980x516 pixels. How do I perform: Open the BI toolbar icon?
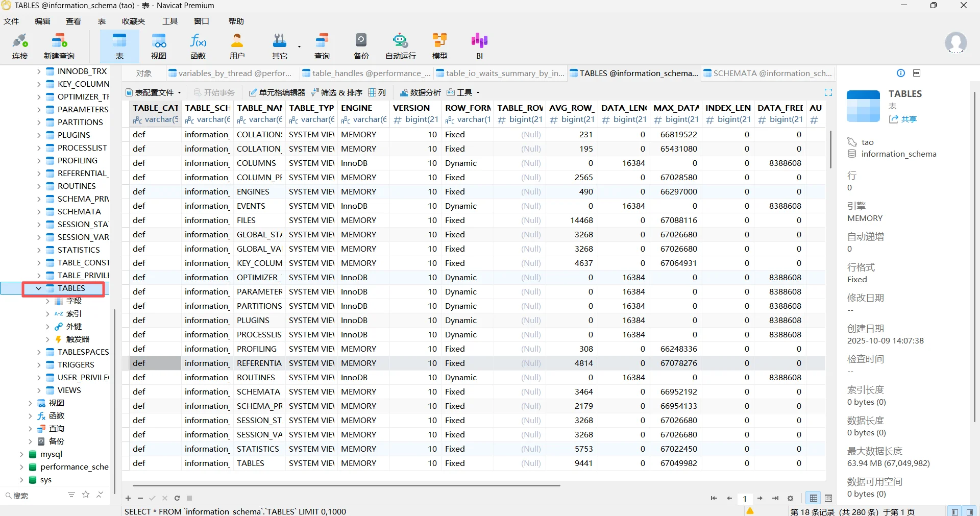click(x=479, y=46)
